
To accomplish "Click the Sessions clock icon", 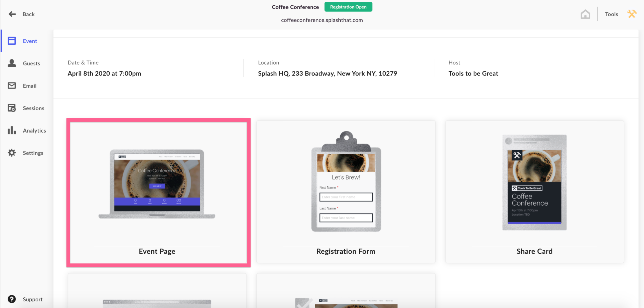I will [x=12, y=108].
